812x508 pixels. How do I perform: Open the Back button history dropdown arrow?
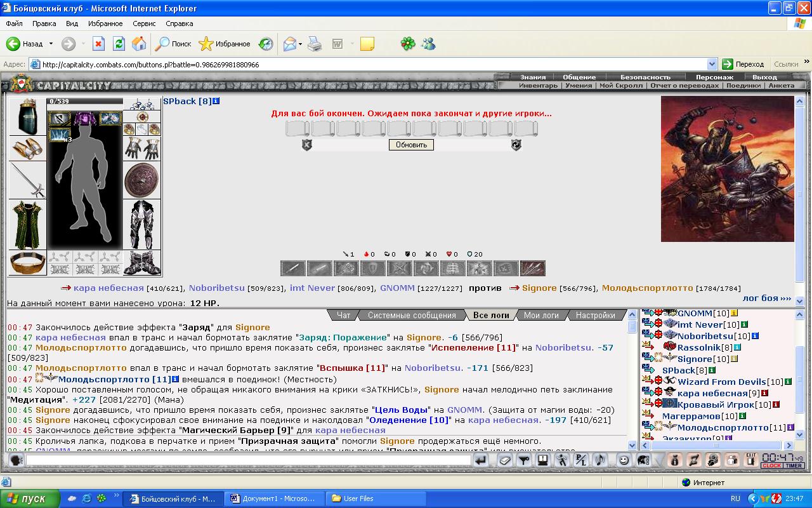51,44
